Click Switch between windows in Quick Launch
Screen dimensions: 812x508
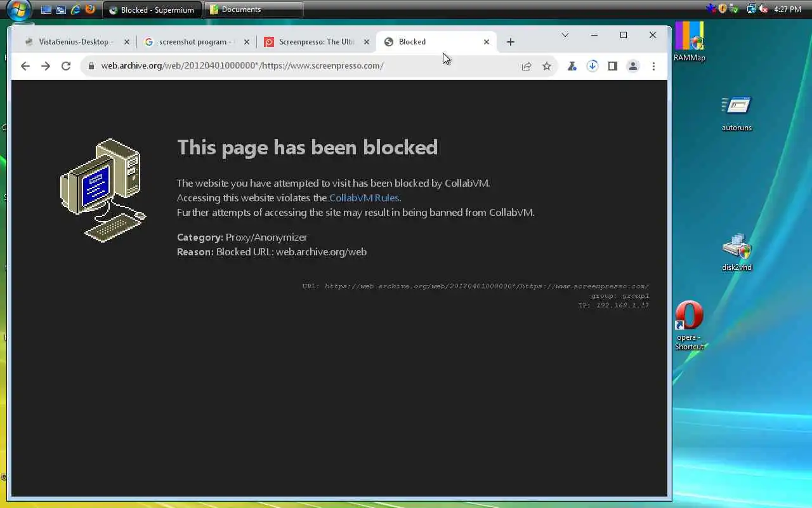click(61, 10)
